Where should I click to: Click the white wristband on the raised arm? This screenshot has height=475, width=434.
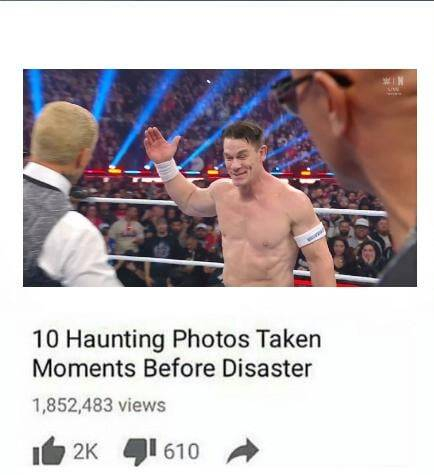(167, 170)
